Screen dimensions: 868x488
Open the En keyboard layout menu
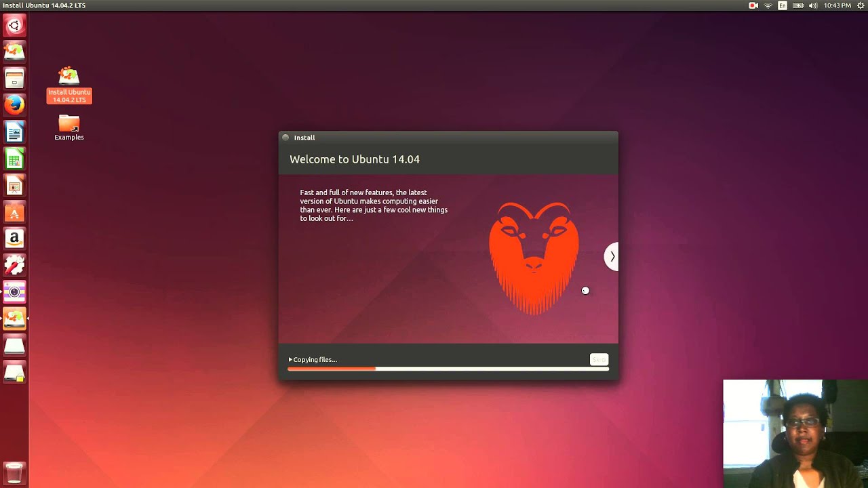[783, 5]
